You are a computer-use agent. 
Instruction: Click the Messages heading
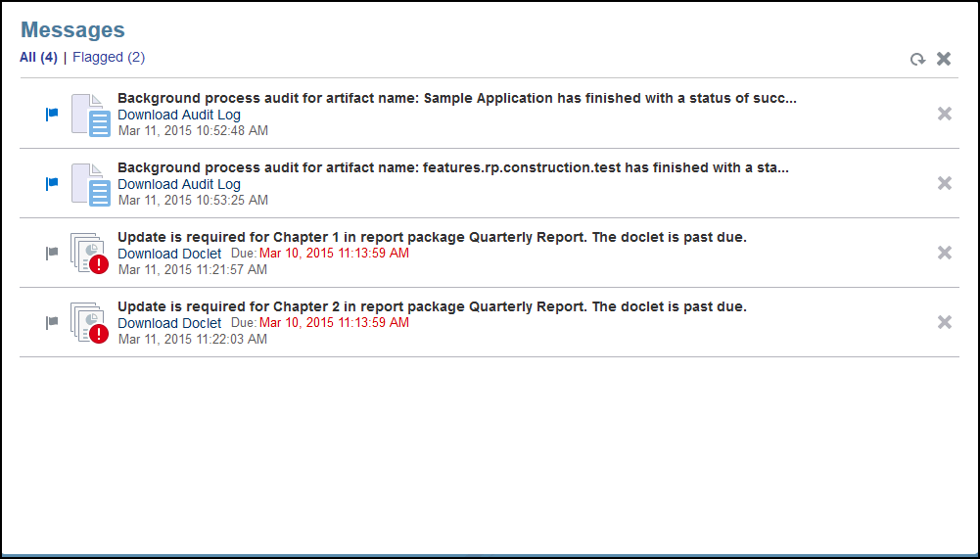[x=72, y=29]
